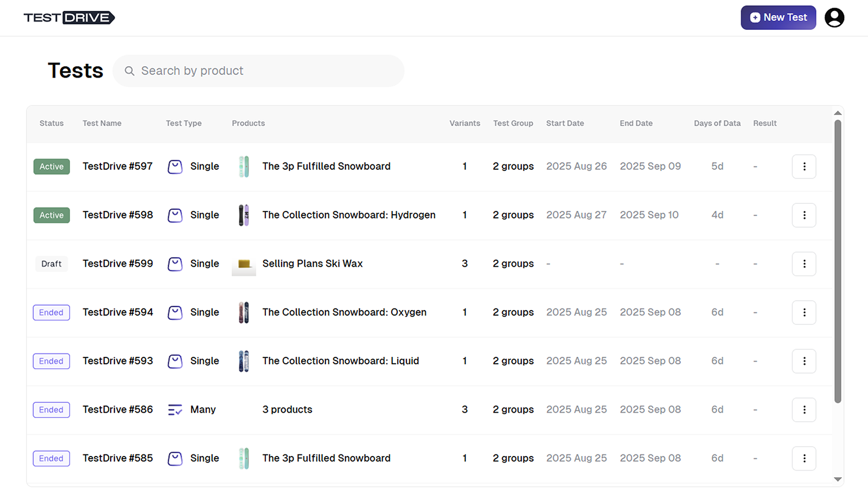Click the Oxygen snowboard thumbnail
This screenshot has height=488, width=868.
click(x=244, y=312)
